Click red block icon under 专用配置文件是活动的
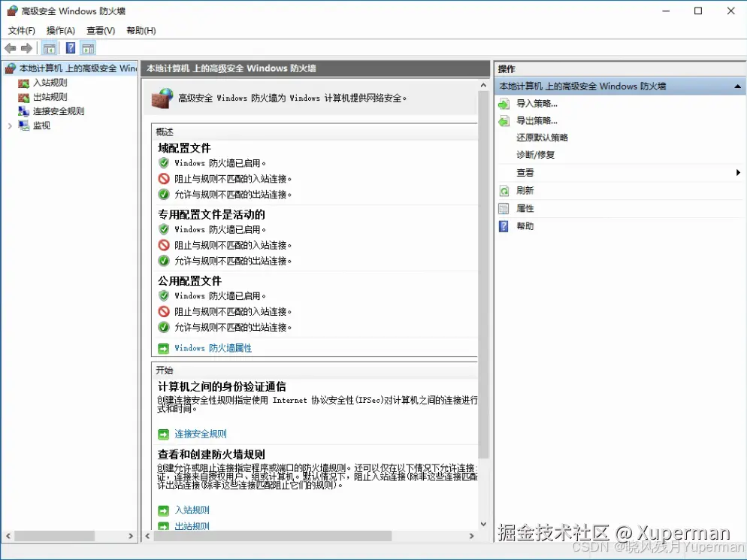This screenshot has width=747, height=560. [x=164, y=245]
